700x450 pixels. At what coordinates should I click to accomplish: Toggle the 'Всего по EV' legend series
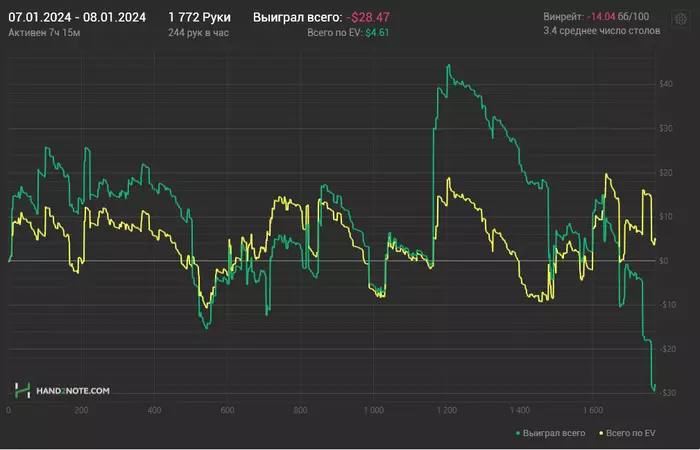tap(627, 433)
